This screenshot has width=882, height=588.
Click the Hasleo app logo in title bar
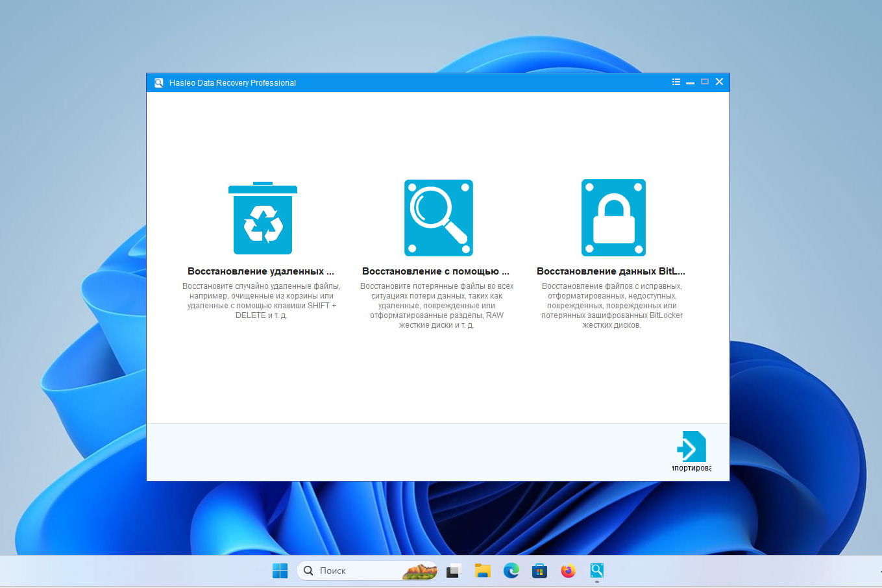pos(158,82)
